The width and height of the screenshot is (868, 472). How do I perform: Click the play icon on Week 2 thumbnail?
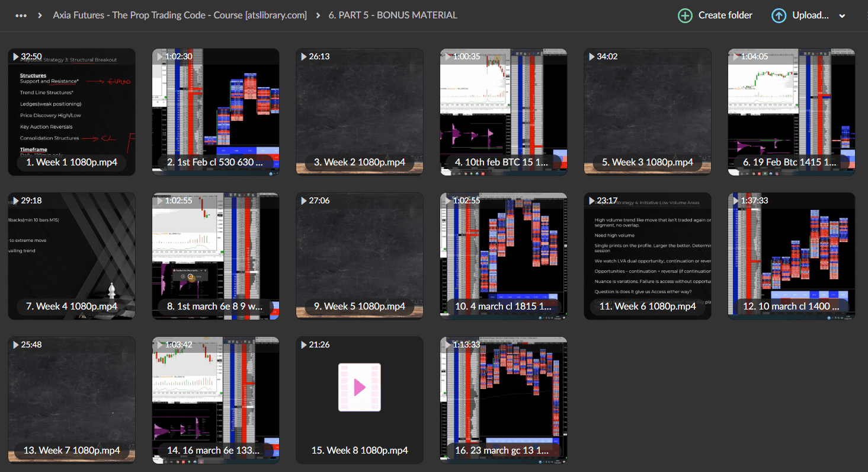304,57
